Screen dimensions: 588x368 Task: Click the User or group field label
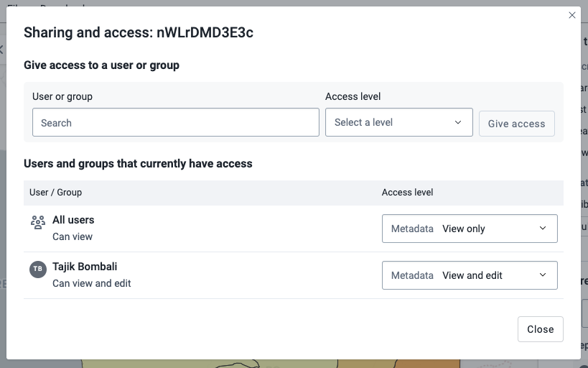click(62, 96)
